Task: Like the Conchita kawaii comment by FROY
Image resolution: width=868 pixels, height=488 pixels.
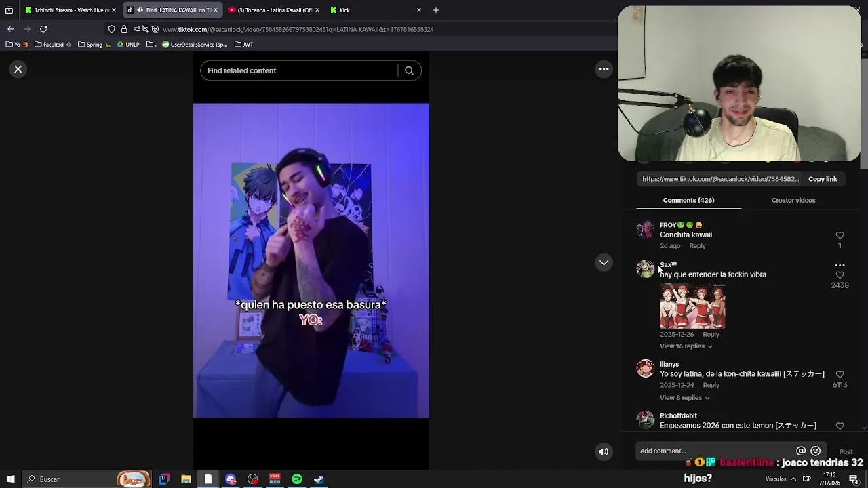Action: click(x=840, y=235)
